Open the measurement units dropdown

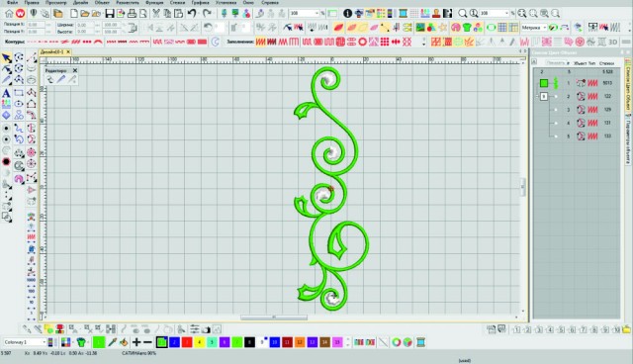[534, 28]
